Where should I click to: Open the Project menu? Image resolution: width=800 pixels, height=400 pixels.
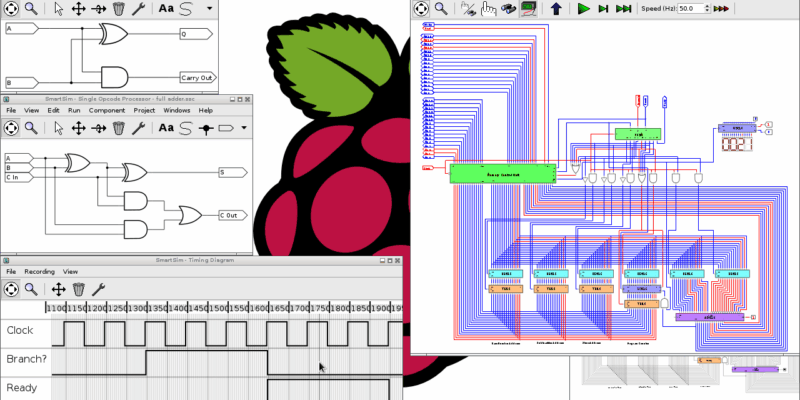click(145, 110)
